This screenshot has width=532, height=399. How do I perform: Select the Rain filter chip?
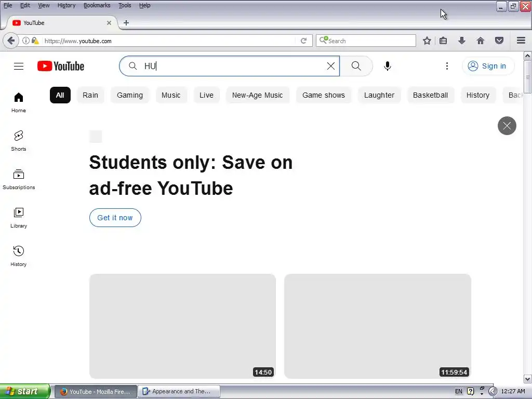(90, 96)
